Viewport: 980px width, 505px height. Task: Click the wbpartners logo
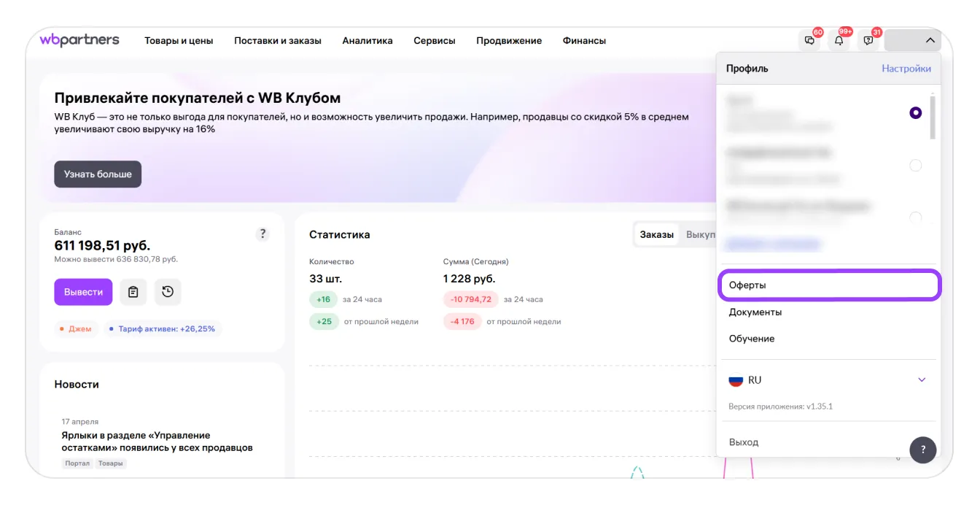[x=79, y=40]
